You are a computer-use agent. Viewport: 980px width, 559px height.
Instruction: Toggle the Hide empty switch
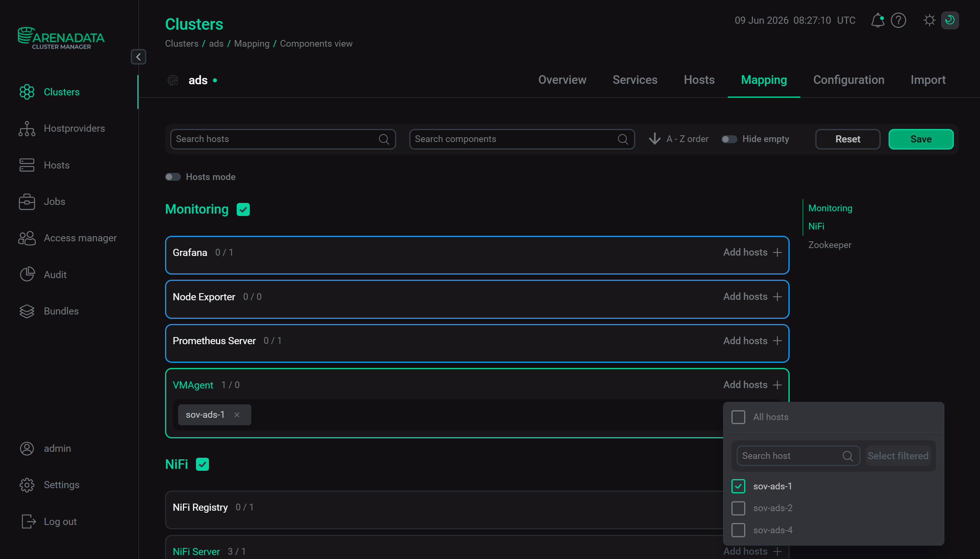pyautogui.click(x=729, y=139)
